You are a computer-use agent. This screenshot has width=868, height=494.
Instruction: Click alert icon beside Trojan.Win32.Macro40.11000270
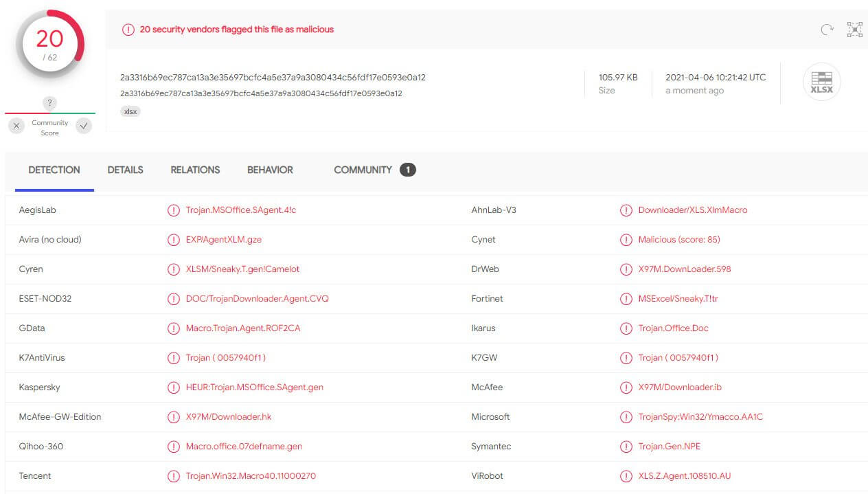click(x=173, y=476)
